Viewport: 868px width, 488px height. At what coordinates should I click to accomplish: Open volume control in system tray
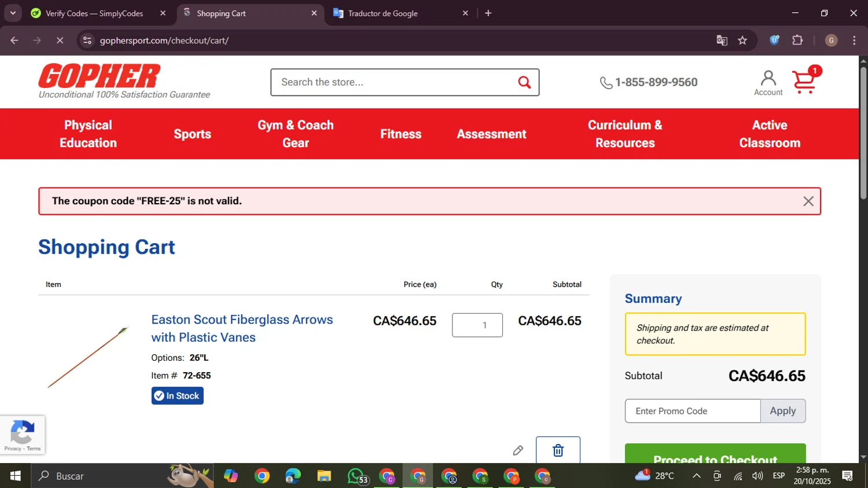coord(757,476)
